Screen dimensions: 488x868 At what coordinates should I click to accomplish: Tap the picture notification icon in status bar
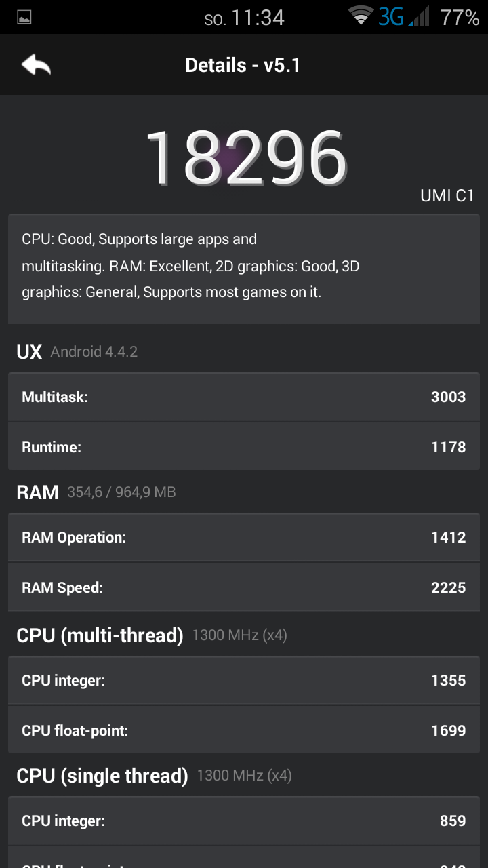click(x=24, y=18)
